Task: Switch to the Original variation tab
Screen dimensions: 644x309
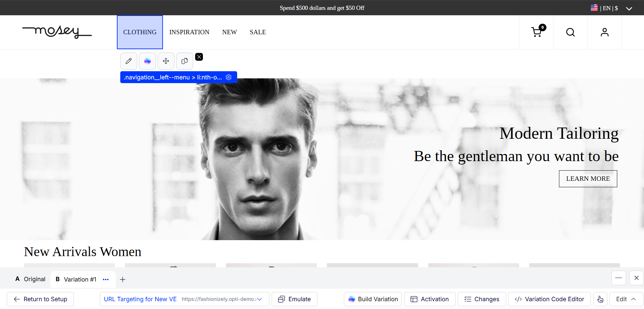Action: pyautogui.click(x=30, y=279)
